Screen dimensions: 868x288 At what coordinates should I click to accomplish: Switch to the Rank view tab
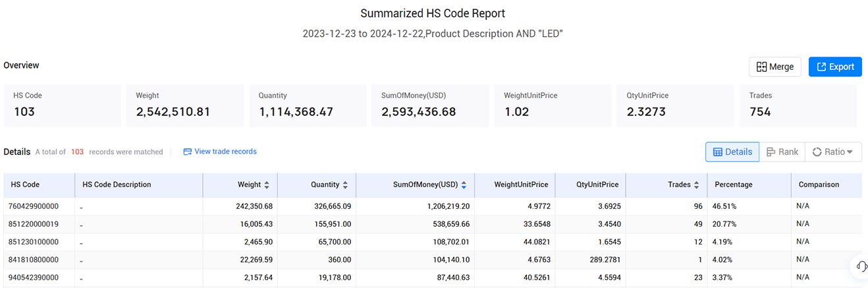point(782,152)
